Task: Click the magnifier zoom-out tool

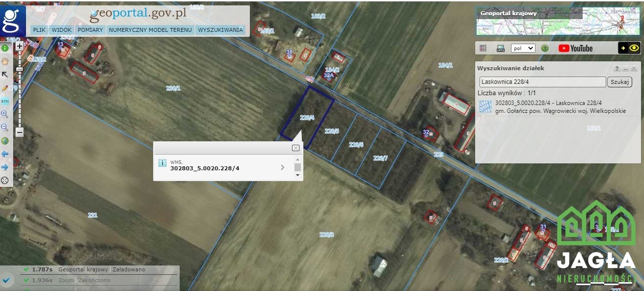Action: 5,128
